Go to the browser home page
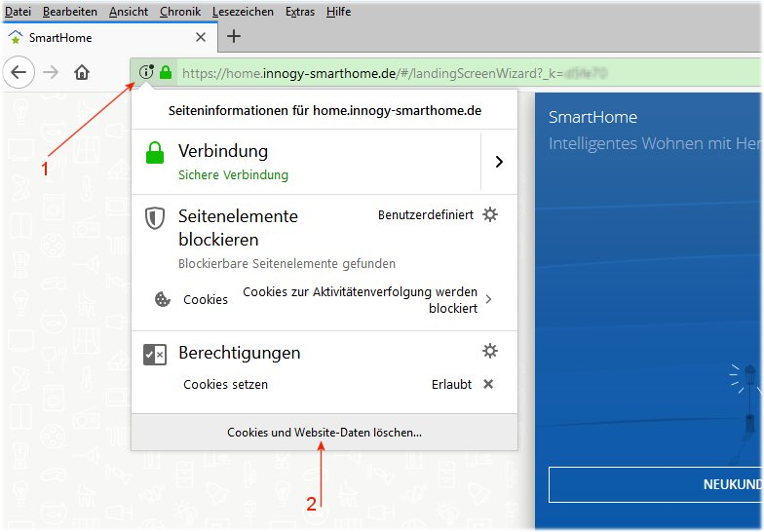 83,72
